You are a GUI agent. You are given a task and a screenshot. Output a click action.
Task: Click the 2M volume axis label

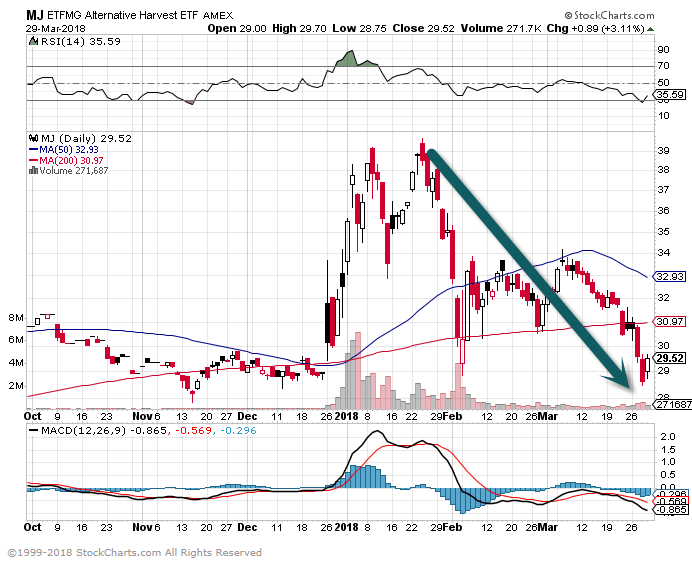pyautogui.click(x=16, y=386)
